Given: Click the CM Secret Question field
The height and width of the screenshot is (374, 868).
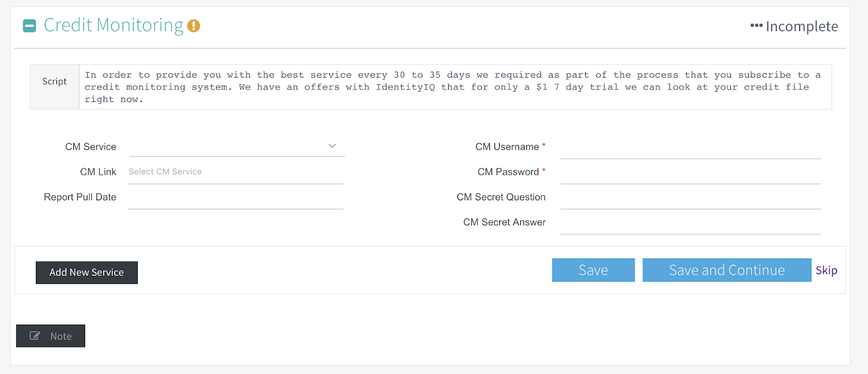Looking at the screenshot, I should tap(690, 198).
